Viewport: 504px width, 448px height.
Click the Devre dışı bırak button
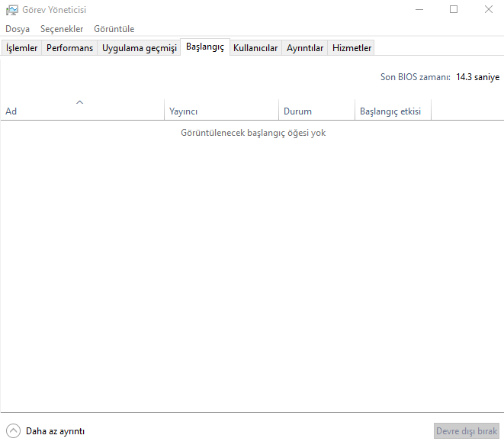pyautogui.click(x=467, y=431)
